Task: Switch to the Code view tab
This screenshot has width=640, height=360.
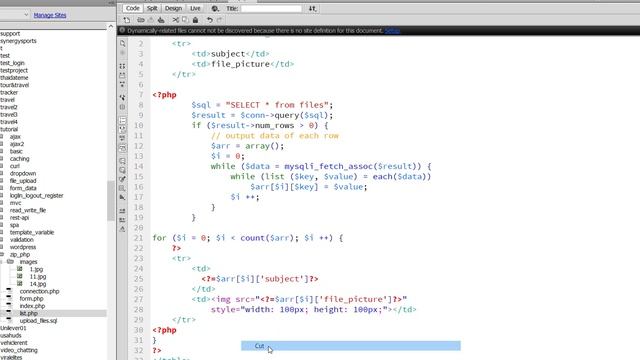Action: point(132,8)
